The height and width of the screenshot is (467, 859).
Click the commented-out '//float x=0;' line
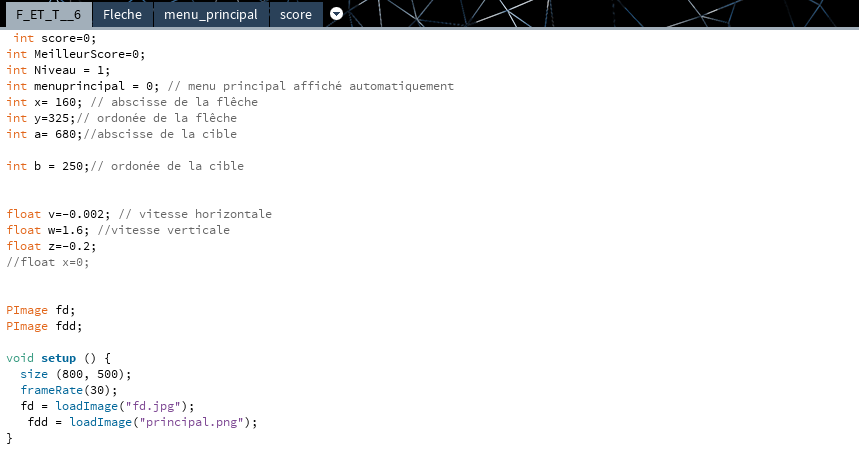48,262
